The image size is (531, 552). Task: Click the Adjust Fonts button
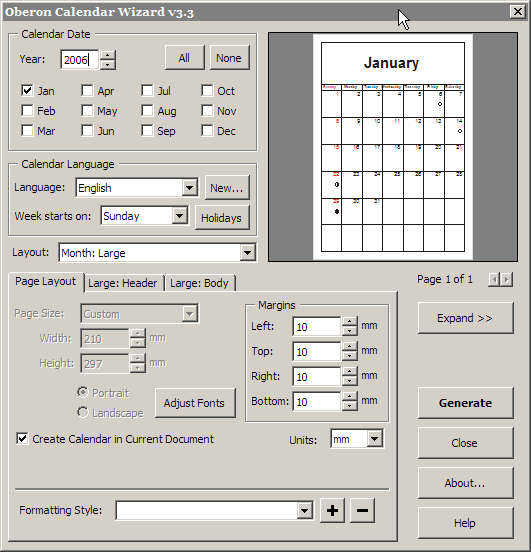[x=195, y=403]
